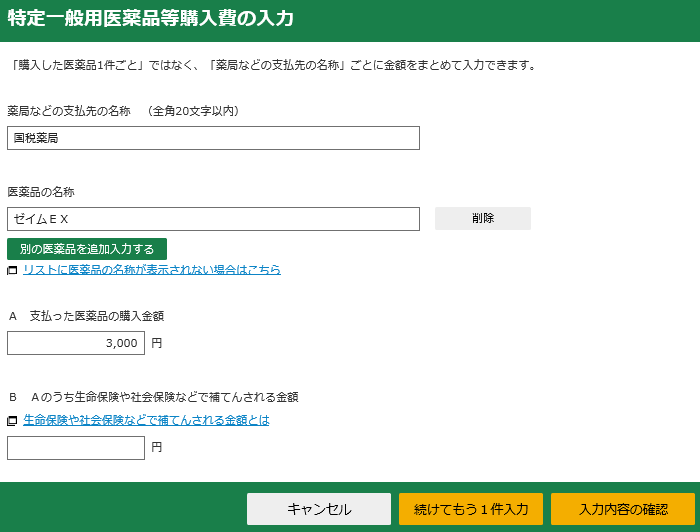This screenshot has width=700, height=532.
Task: Click the 医薬品の名称 field containing ゼイムEX
Action: tap(213, 219)
